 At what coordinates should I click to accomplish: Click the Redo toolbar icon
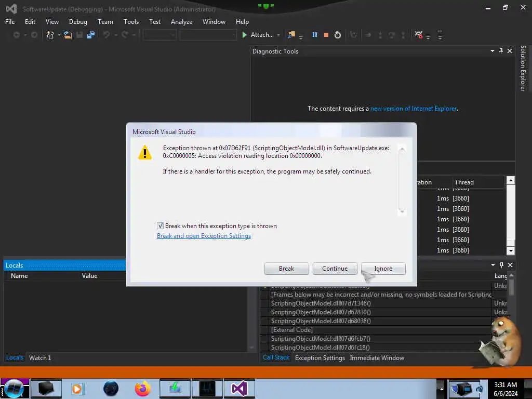click(x=125, y=35)
